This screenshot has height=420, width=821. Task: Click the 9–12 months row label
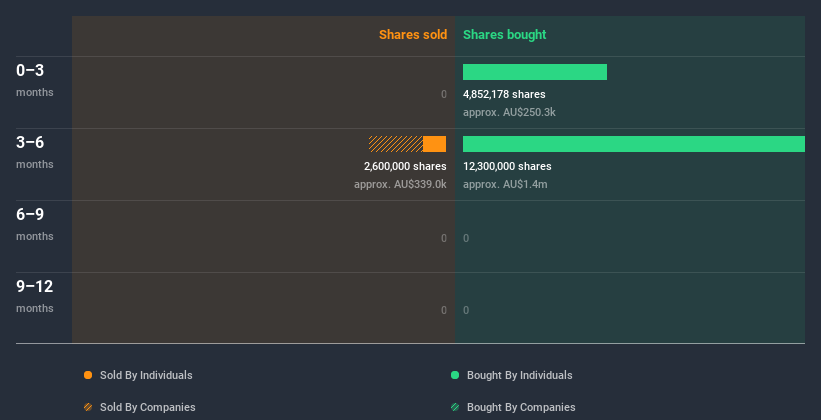coord(35,296)
